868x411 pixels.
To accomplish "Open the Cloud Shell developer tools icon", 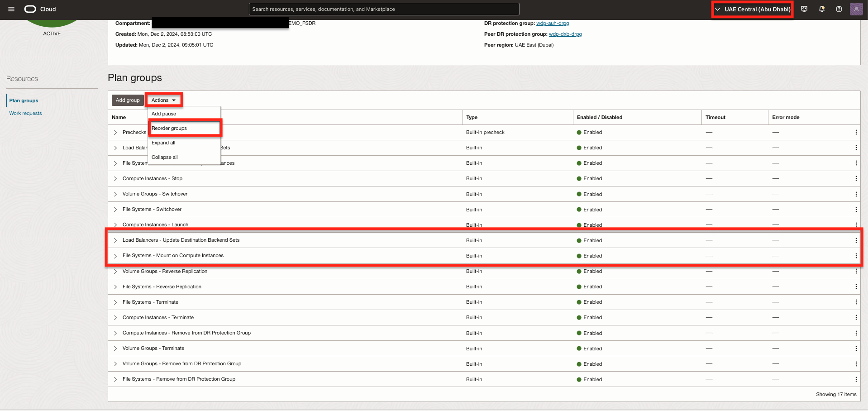I will point(804,9).
